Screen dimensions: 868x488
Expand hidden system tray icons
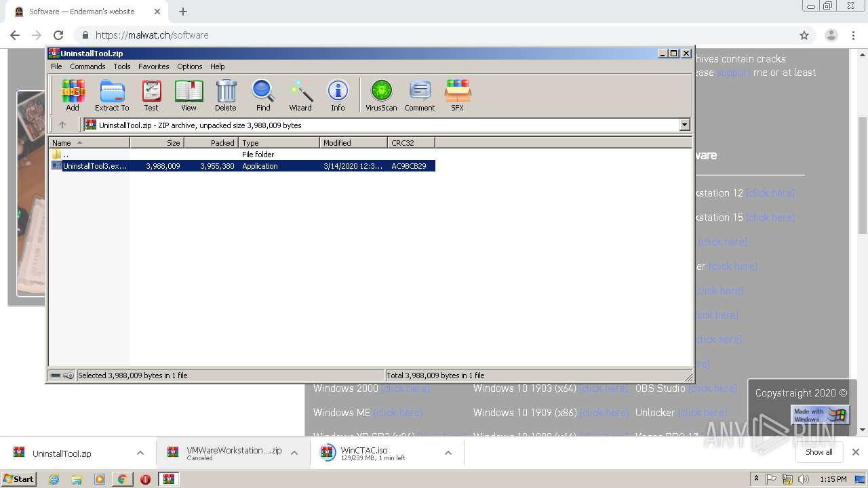click(756, 479)
